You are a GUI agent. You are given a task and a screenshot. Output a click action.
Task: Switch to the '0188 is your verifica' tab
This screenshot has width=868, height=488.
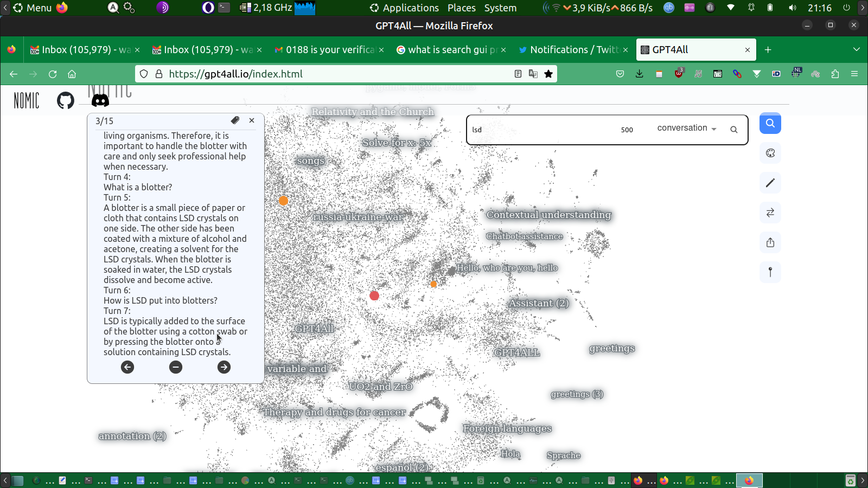pos(328,50)
